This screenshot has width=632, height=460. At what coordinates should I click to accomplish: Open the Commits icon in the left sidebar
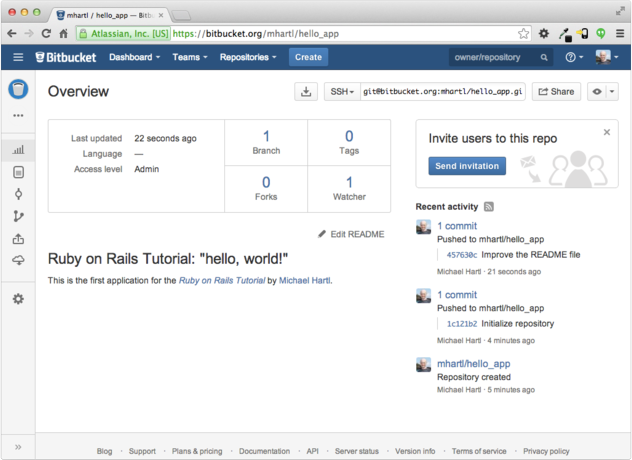(x=18, y=193)
